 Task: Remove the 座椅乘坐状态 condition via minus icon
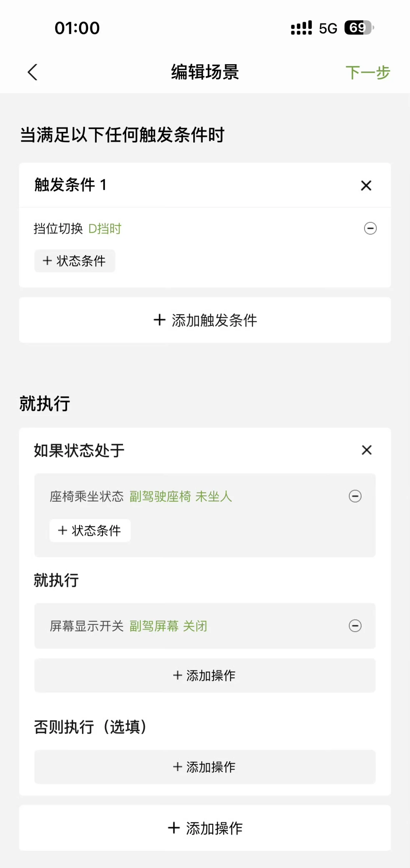pyautogui.click(x=355, y=496)
